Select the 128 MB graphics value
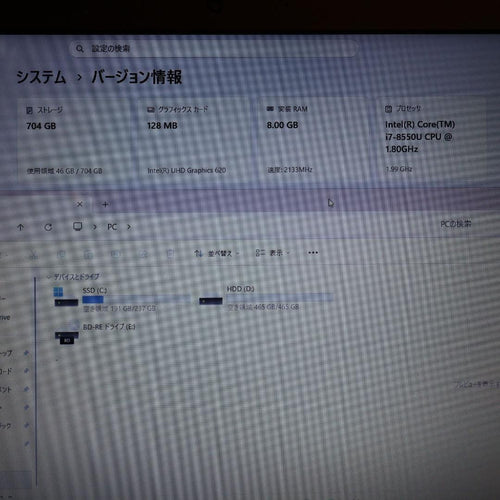 pyautogui.click(x=162, y=126)
